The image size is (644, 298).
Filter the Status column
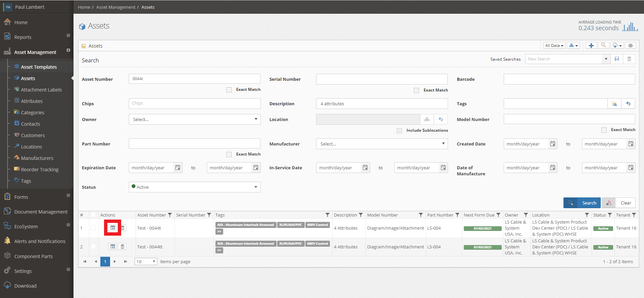(x=610, y=215)
